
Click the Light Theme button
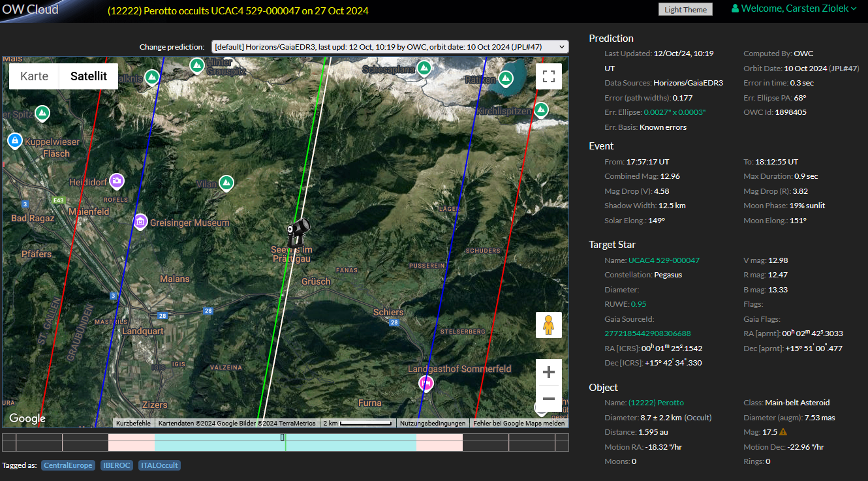[685, 9]
